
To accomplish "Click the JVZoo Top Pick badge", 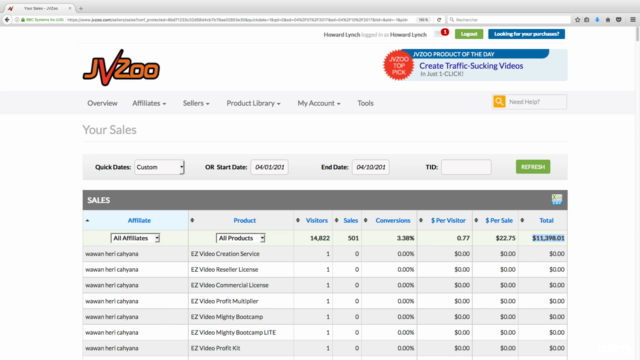I will pos(398,65).
